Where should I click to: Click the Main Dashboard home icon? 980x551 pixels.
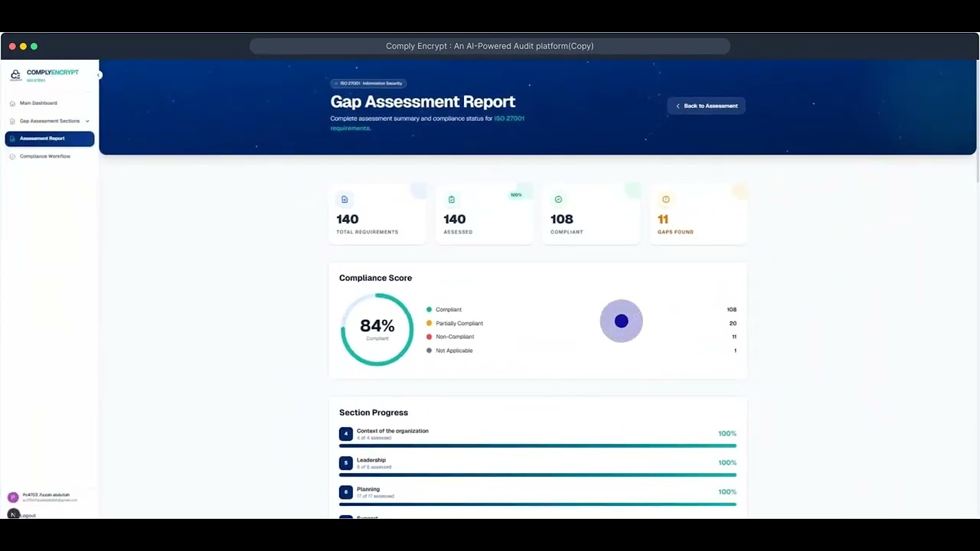[x=12, y=103]
